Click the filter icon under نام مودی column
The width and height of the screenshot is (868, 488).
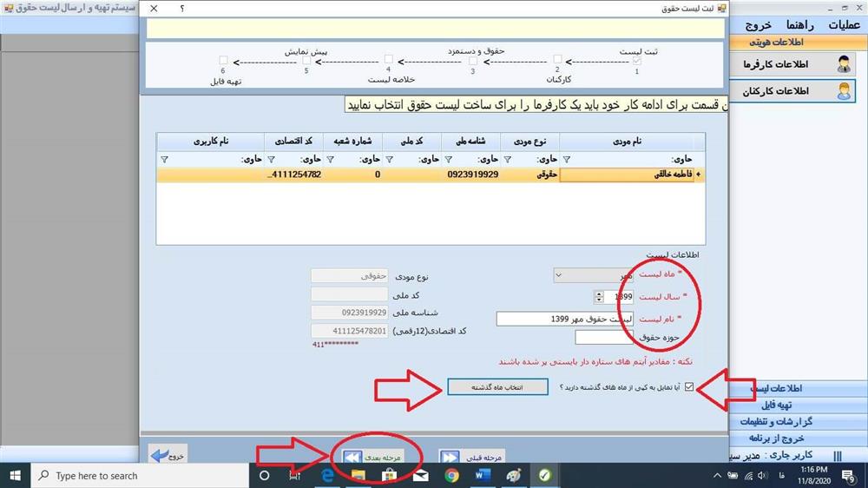pos(568,159)
